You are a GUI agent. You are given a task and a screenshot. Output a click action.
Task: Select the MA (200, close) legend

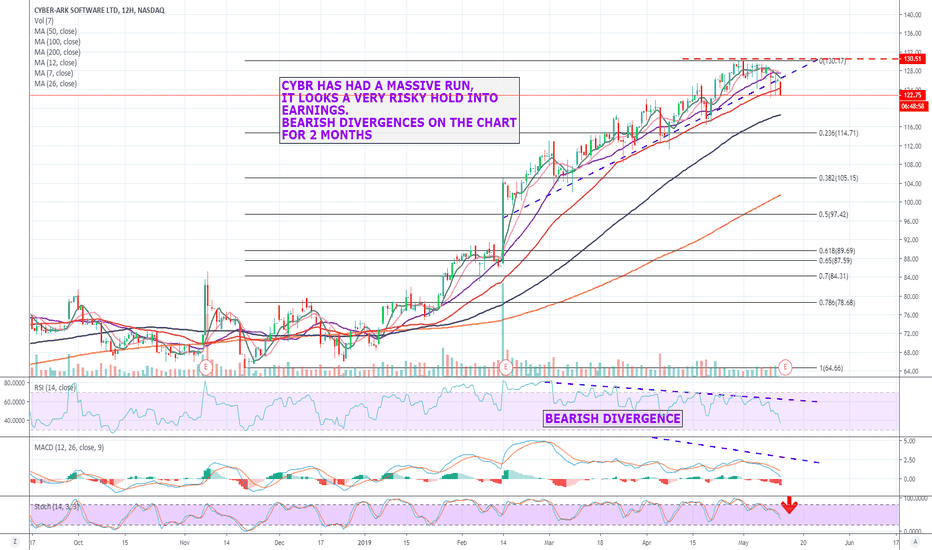[57, 52]
